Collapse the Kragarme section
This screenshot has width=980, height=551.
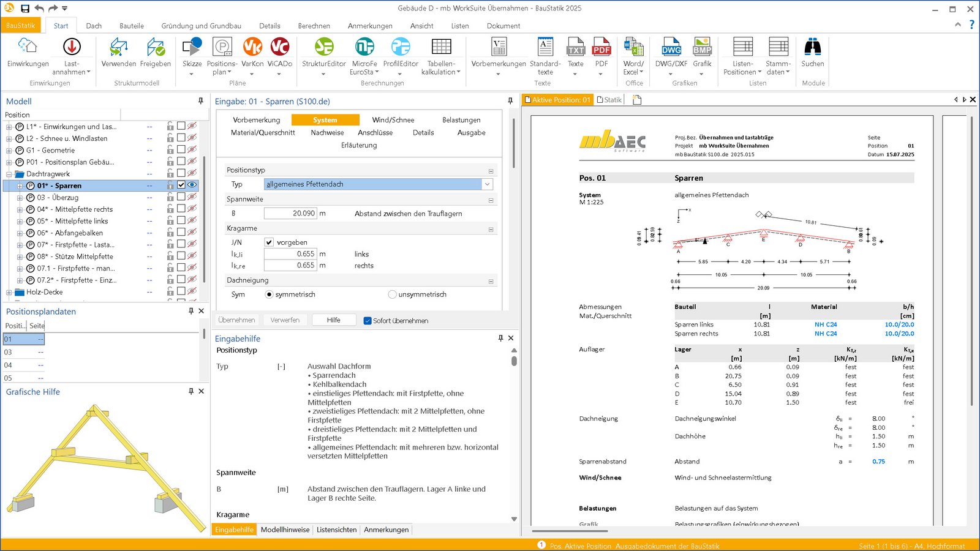point(491,229)
